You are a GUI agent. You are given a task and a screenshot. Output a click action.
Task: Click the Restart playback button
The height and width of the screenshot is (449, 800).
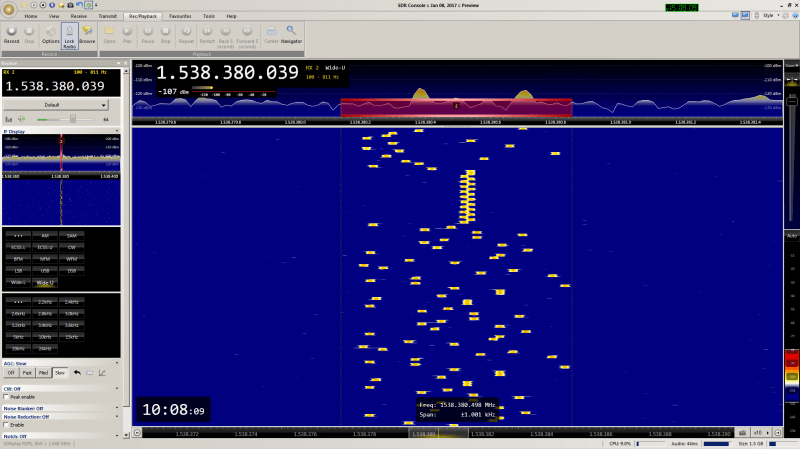coord(207,35)
